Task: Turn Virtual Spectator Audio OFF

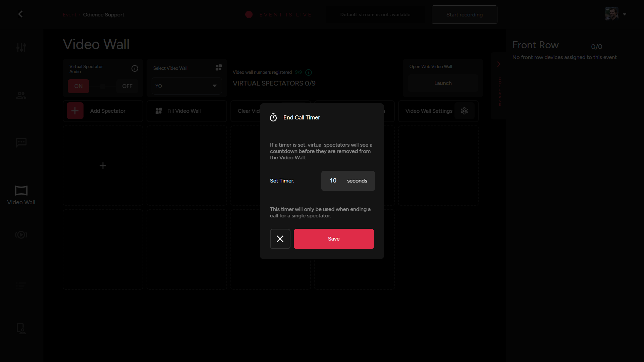Action: coord(127,86)
